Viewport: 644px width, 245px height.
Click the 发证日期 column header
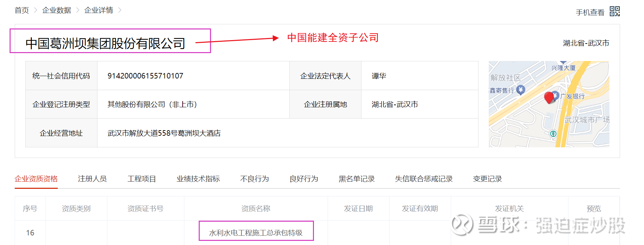358,208
